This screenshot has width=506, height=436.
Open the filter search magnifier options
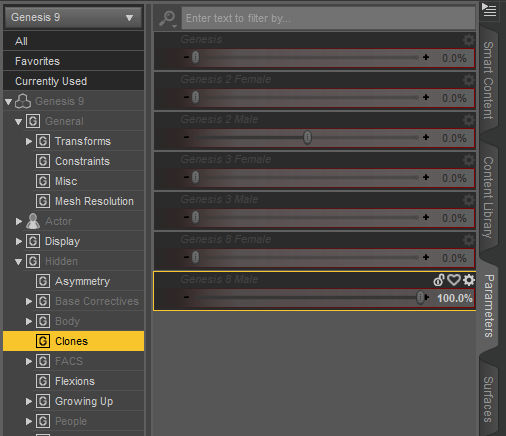[167, 18]
